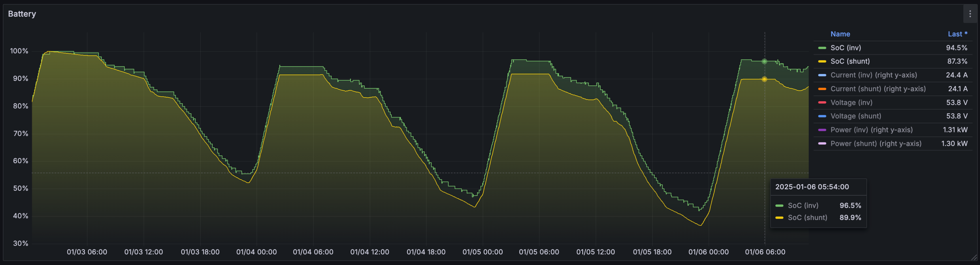
Task: Open color picker for red Voltage (inv) swatch
Action: tap(822, 102)
